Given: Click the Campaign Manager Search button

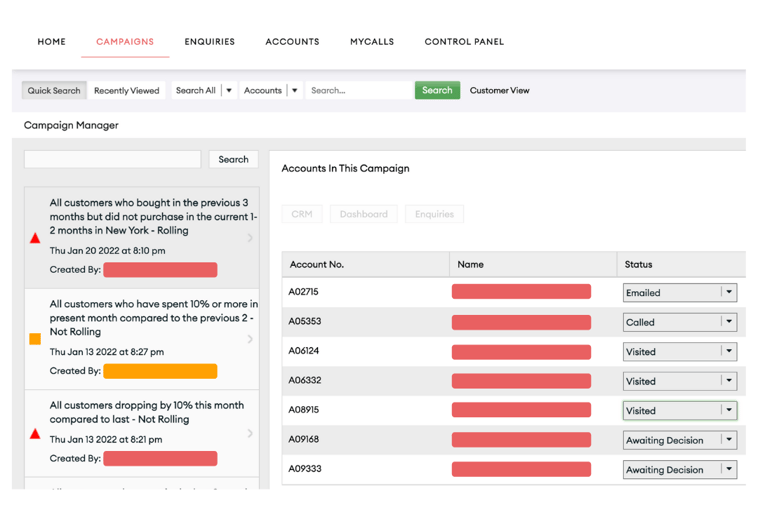Looking at the screenshot, I should pos(233,159).
